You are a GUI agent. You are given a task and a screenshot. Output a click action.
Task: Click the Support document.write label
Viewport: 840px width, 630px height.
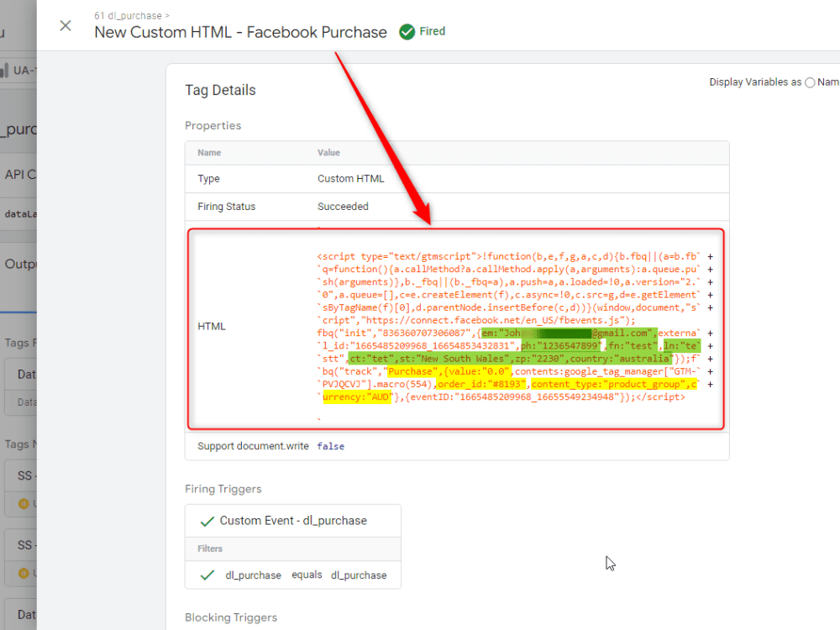click(253, 446)
